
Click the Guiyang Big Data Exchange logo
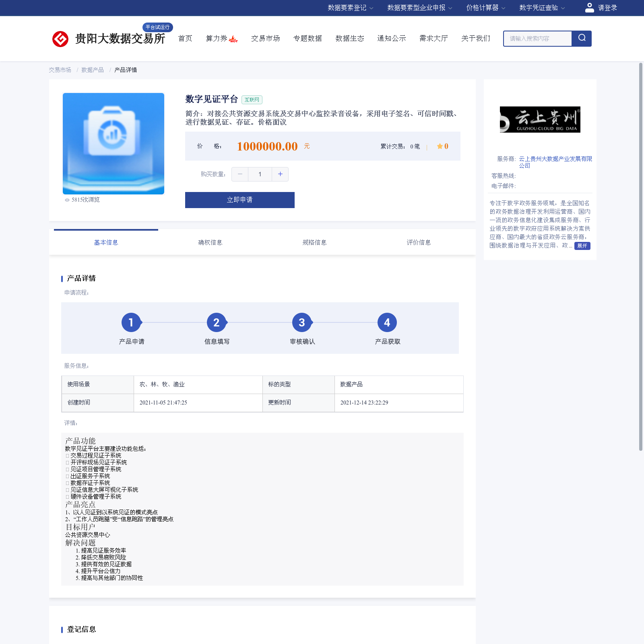tap(109, 39)
